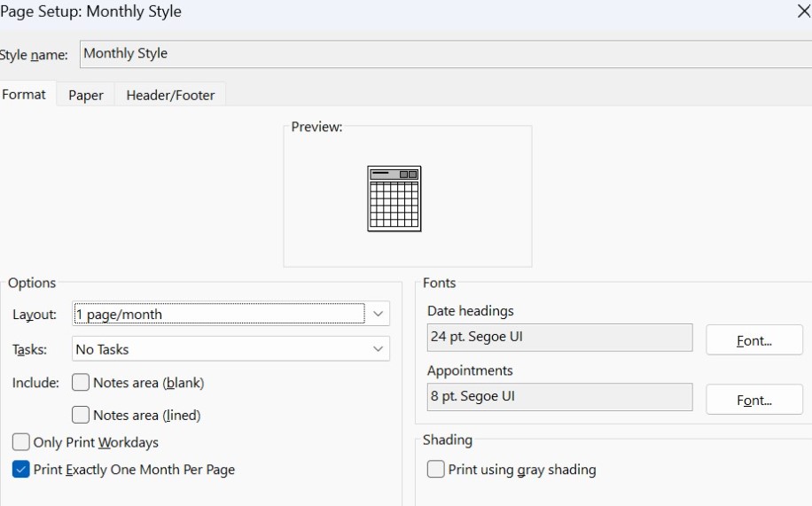Screen dimensions: 812x506
Task: Close the Page Setup dialog
Action: pos(802,12)
